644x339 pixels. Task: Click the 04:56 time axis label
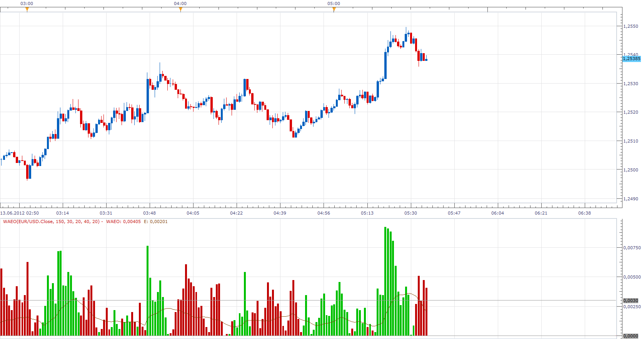click(x=324, y=213)
